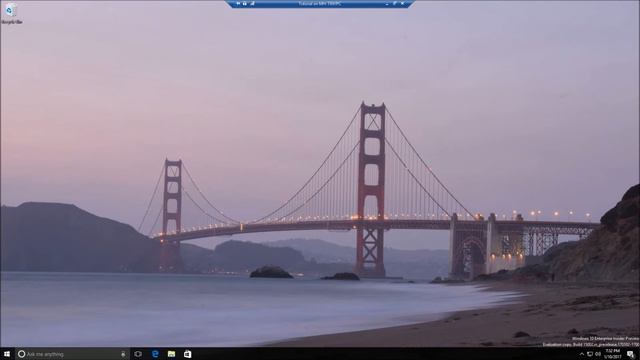
Task: Activate the Cortana microphone icon
Action: click(123, 354)
